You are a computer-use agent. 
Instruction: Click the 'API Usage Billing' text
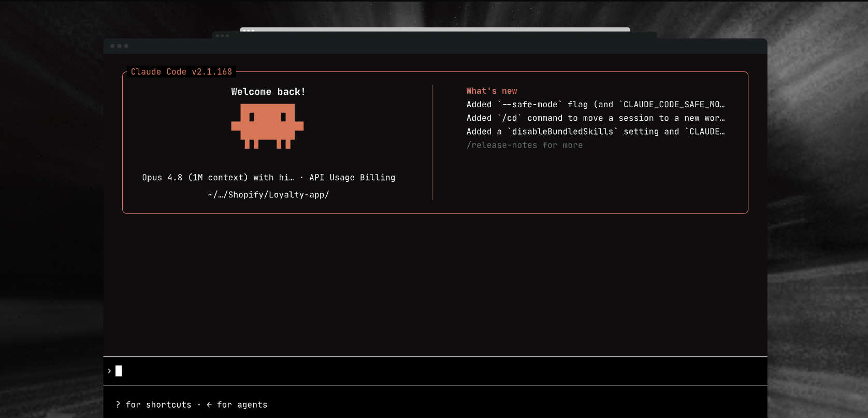tap(352, 178)
